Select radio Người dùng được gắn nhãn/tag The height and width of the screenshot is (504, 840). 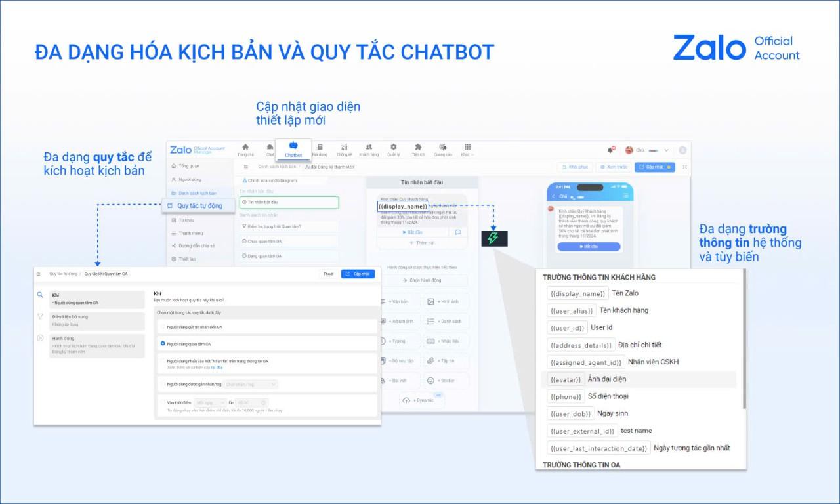pos(163,384)
